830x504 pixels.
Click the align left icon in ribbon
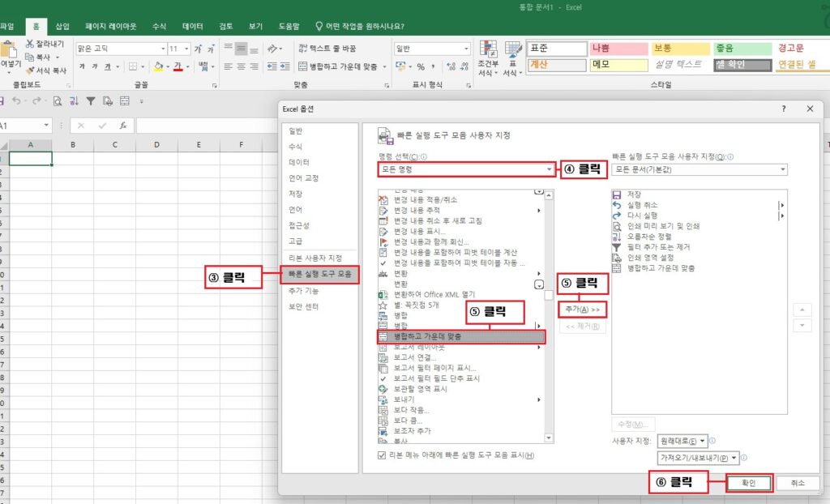tap(228, 66)
